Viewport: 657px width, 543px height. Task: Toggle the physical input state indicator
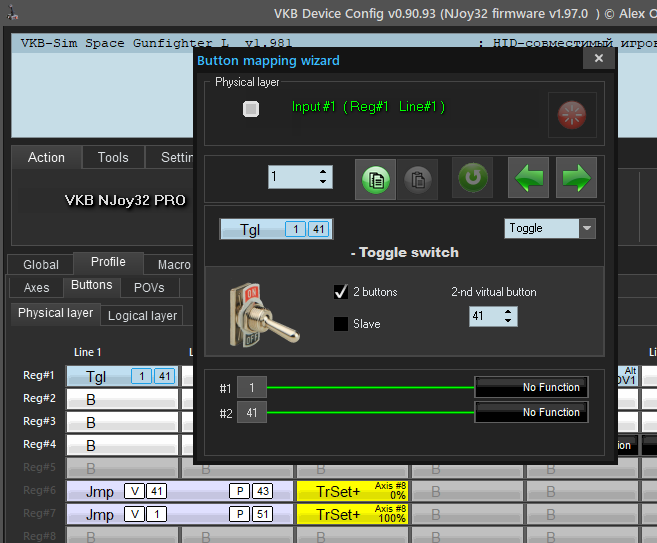(251, 109)
